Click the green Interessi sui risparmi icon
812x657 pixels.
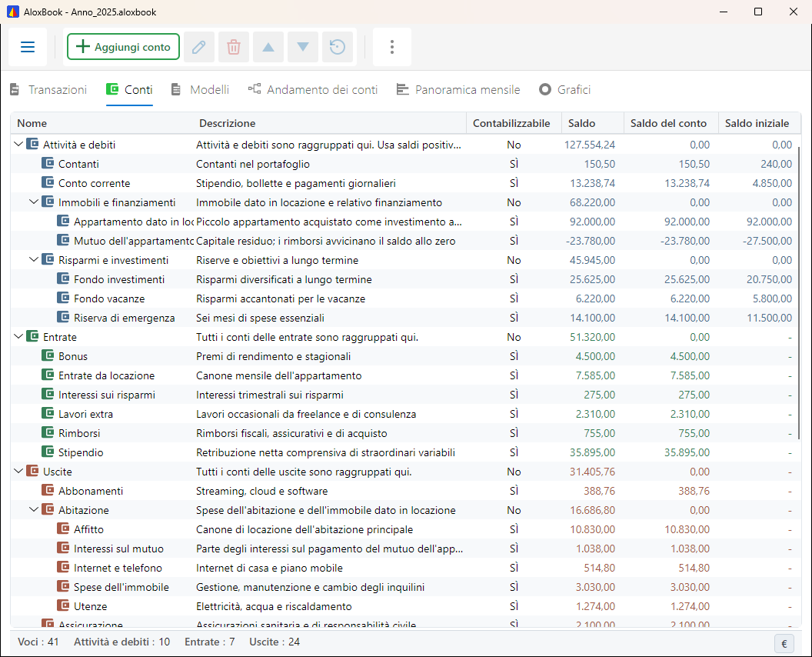click(x=48, y=395)
